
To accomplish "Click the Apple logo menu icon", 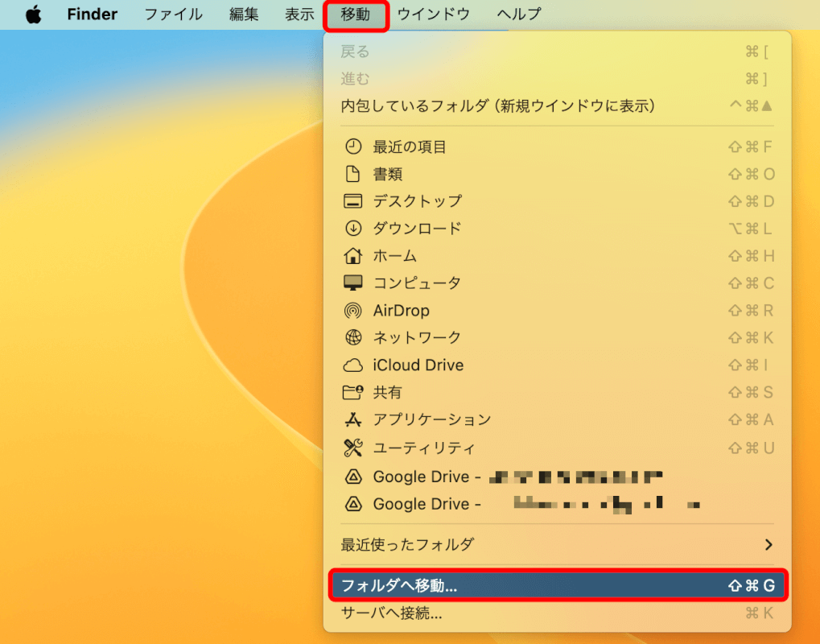I will coord(33,14).
